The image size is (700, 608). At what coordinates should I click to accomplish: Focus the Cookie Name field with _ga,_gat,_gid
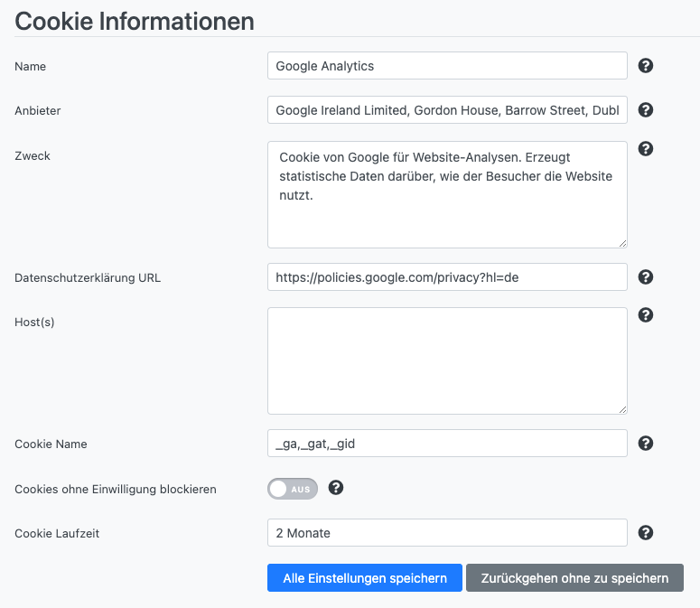[x=447, y=444]
